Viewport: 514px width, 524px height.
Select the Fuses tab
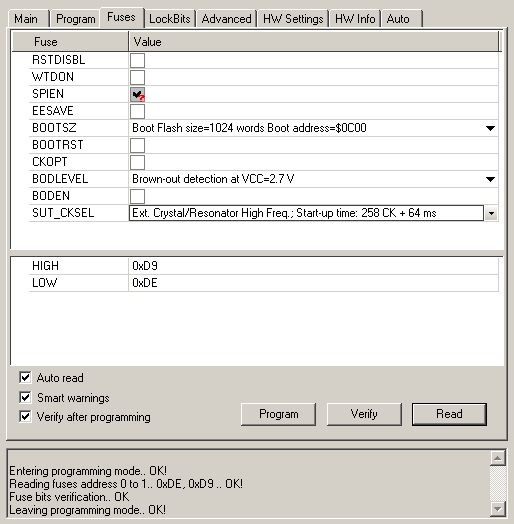tap(121, 17)
